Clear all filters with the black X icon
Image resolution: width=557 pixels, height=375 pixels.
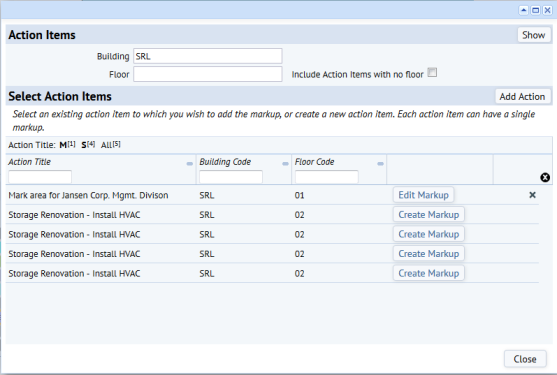[545, 177]
